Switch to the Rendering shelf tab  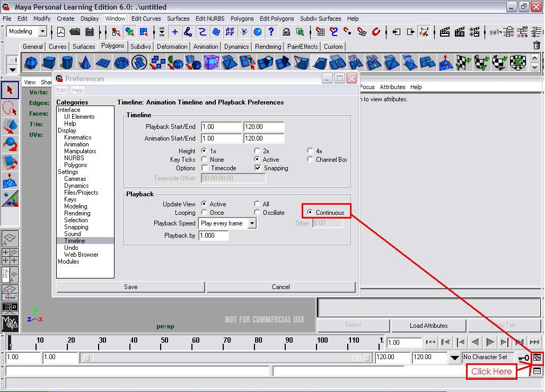pyautogui.click(x=268, y=46)
